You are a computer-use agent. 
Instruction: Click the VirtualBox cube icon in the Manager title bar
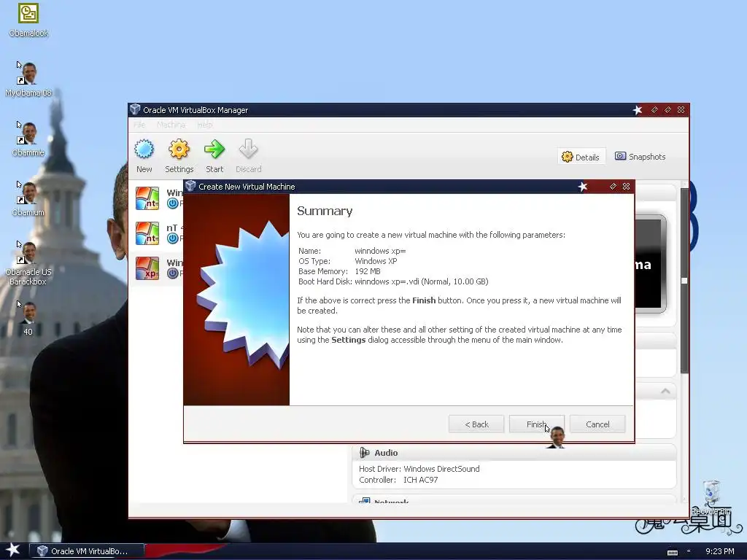coord(135,109)
